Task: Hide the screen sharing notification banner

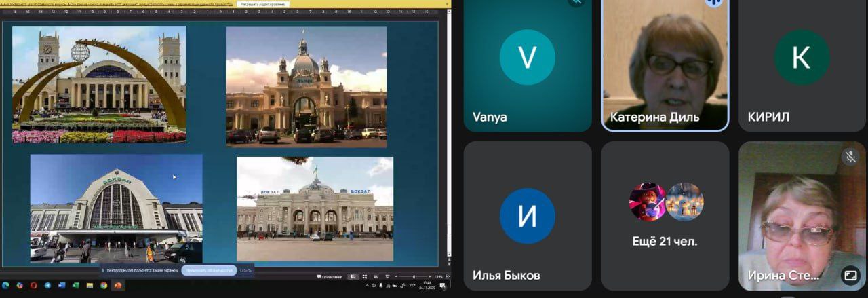Action: click(245, 270)
